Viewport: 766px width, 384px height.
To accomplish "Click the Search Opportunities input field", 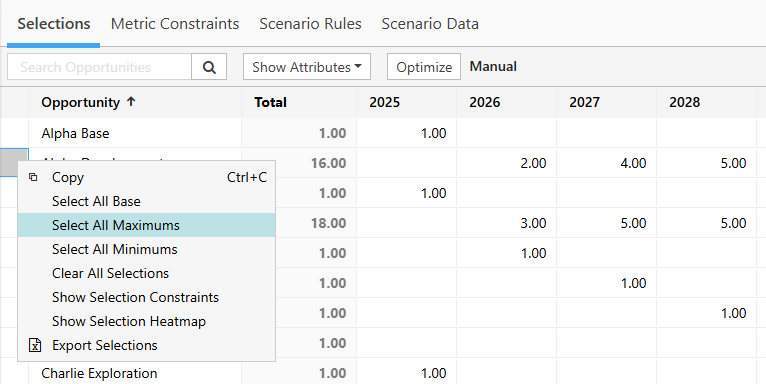I will click(99, 67).
